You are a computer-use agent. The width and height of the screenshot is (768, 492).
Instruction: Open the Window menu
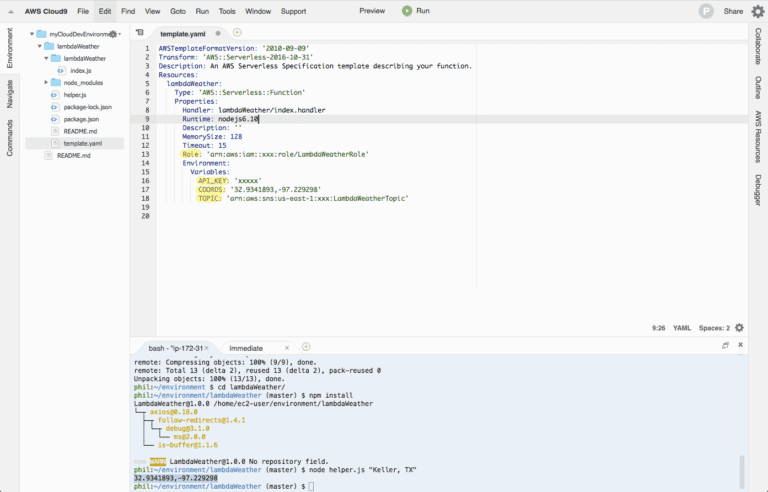pyautogui.click(x=258, y=11)
